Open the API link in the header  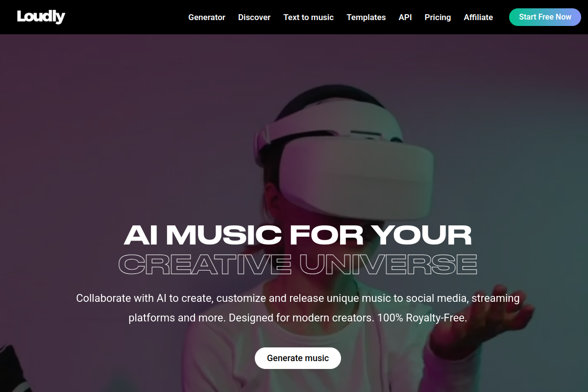pos(405,17)
